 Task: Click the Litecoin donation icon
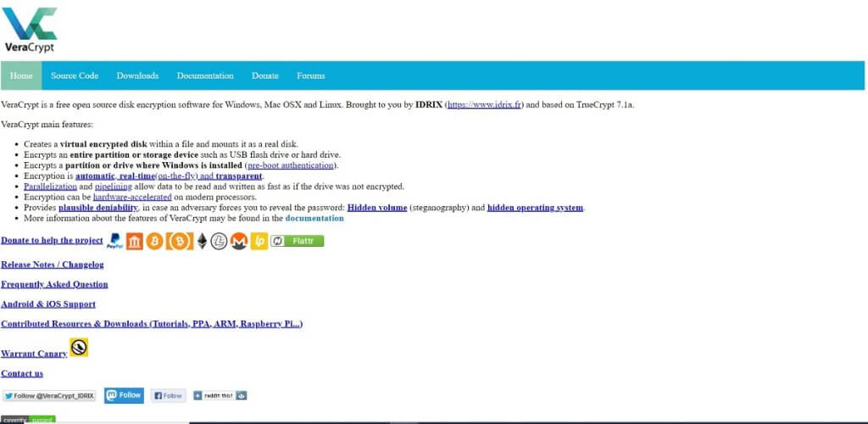(x=220, y=242)
